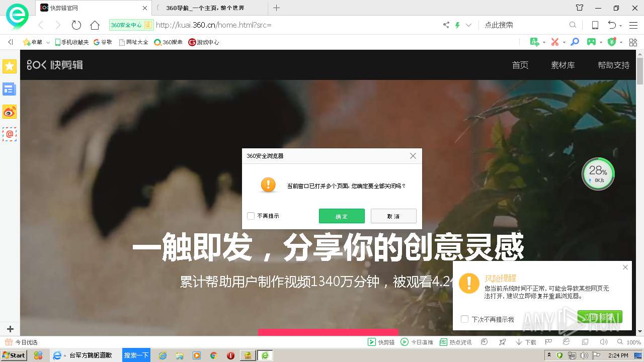The height and width of the screenshot is (362, 644).
Task: Click the undo closed tab icon
Action: (x=612, y=25)
